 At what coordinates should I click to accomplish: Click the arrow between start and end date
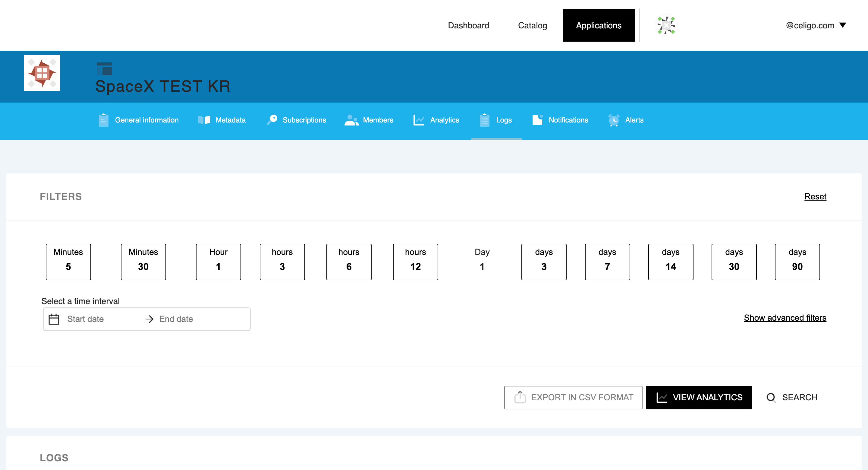tap(149, 319)
